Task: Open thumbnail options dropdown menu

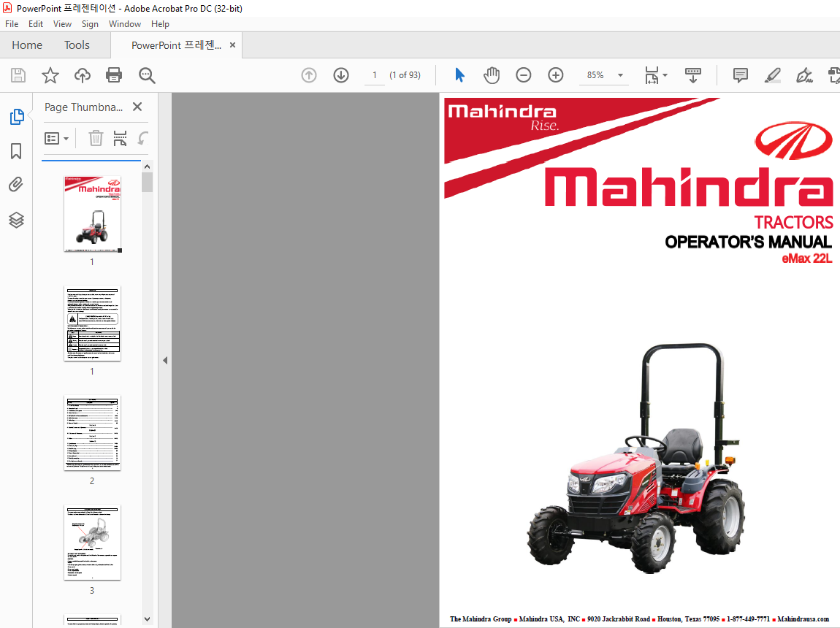Action: [x=57, y=139]
